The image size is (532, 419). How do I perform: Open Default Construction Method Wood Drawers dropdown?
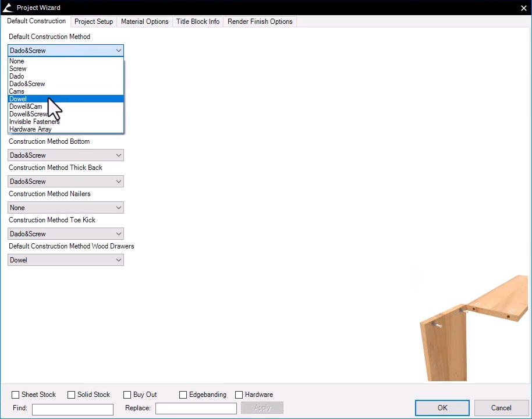[x=66, y=260]
